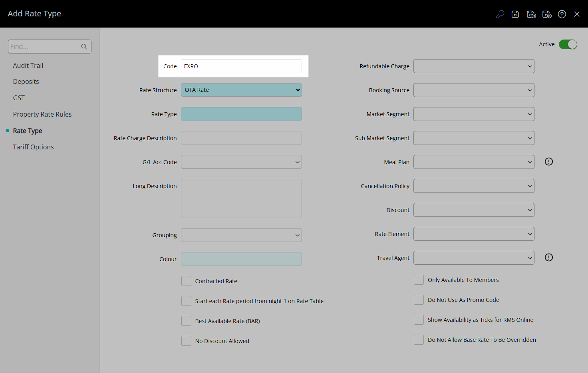
Task: Click the Code field containing EXRO
Action: click(241, 66)
